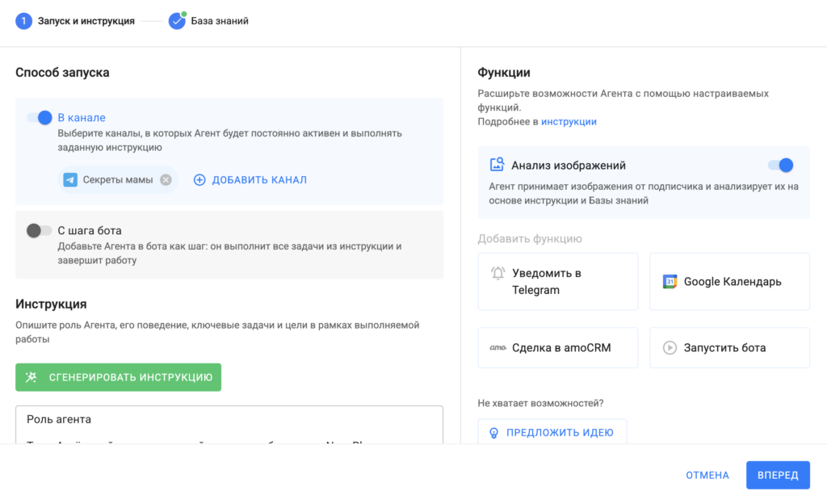Click the lightbulb icon in ПРЕДЛОЖИТЬ ИДЕЮ
The width and height of the screenshot is (827, 504).
click(494, 433)
